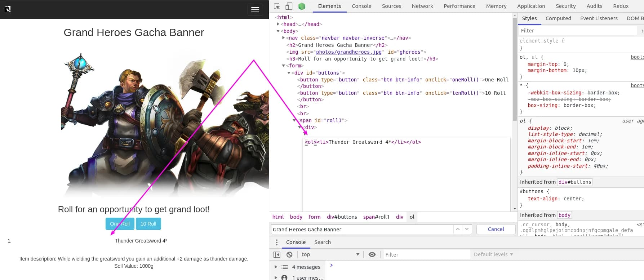Open the hamburger navbar menu
Viewport: 644px width, 280px height.
pos(255,10)
